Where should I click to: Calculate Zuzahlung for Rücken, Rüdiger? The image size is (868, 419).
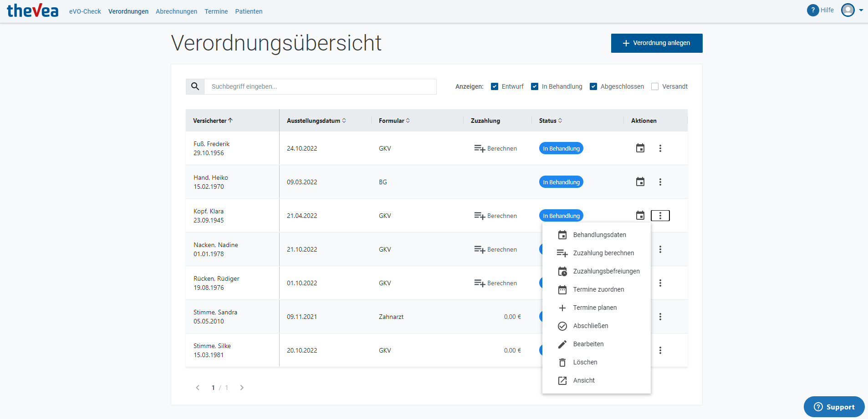pos(495,283)
